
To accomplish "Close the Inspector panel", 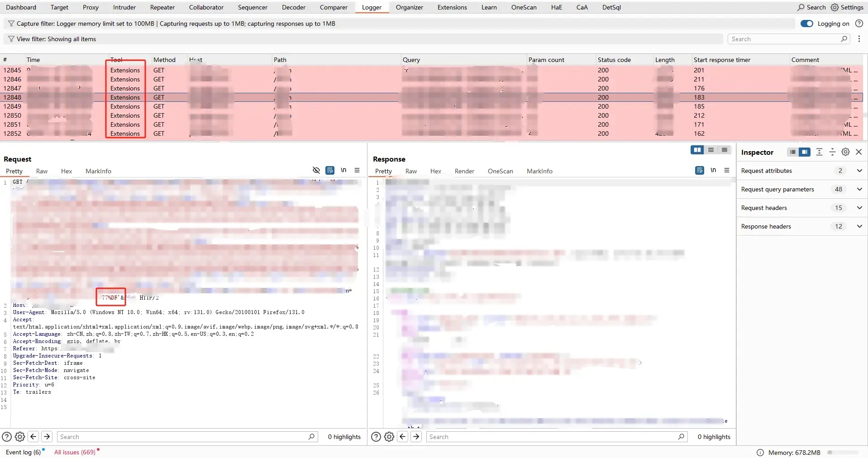I will tap(858, 152).
